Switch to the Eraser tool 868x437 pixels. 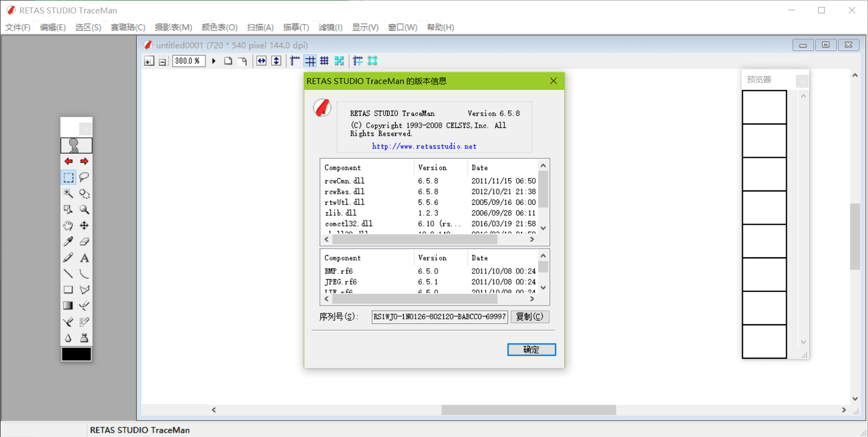click(85, 242)
